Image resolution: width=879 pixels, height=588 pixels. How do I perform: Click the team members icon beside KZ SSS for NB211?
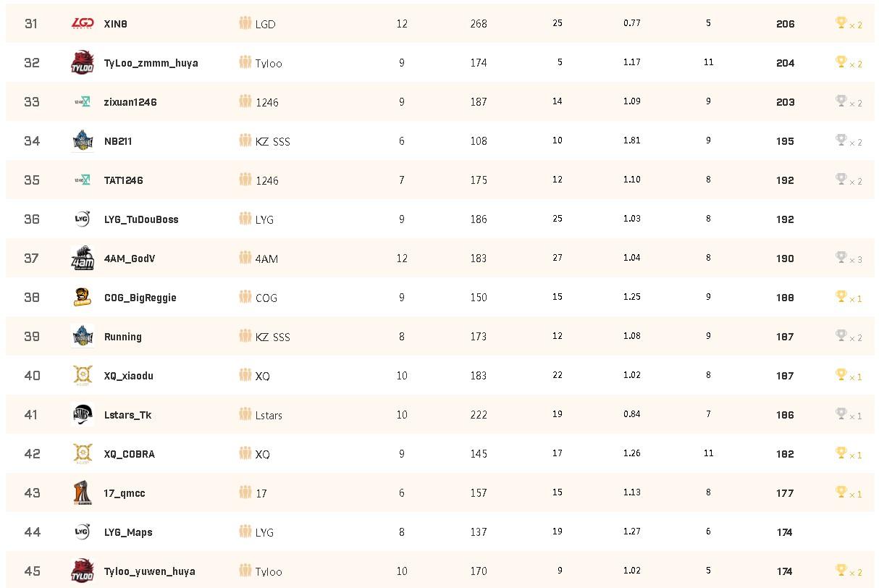(x=245, y=140)
